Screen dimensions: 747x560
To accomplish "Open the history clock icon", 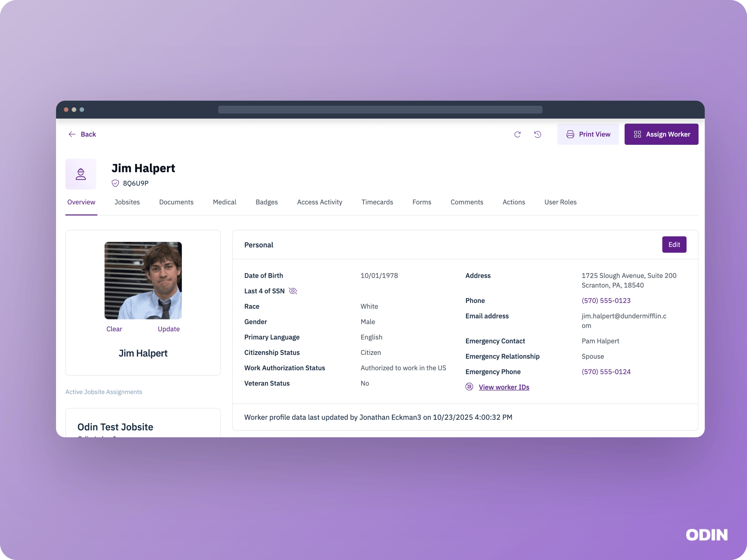I will (x=538, y=134).
